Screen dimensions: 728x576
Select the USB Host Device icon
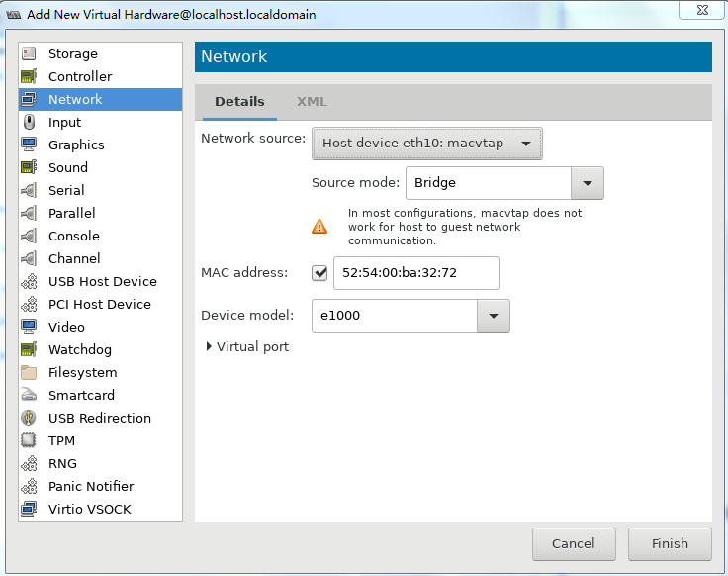pos(29,281)
